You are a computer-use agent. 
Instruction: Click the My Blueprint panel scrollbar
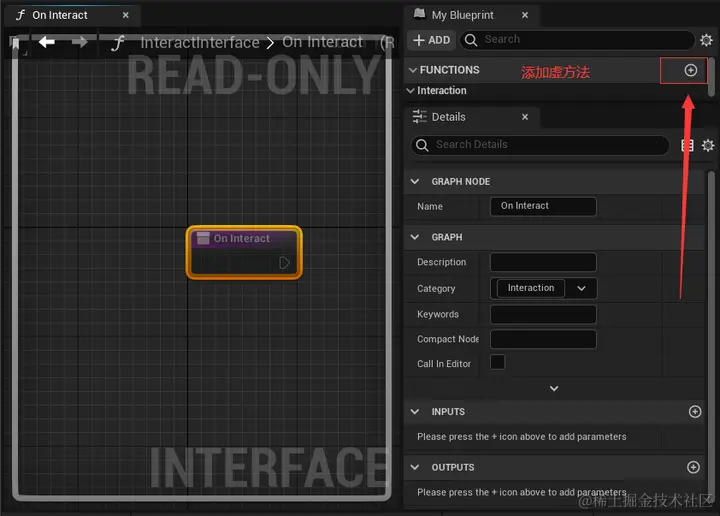(711, 77)
